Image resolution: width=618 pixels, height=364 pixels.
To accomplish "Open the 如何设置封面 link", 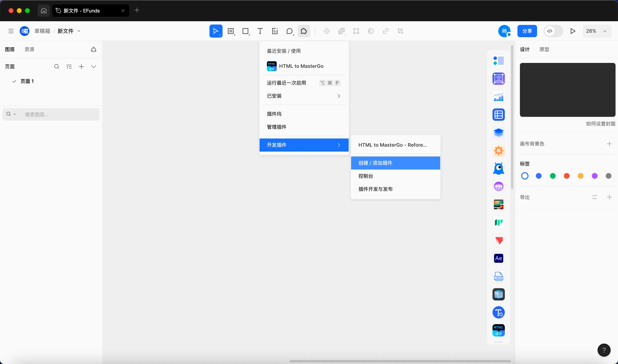I will coord(600,124).
